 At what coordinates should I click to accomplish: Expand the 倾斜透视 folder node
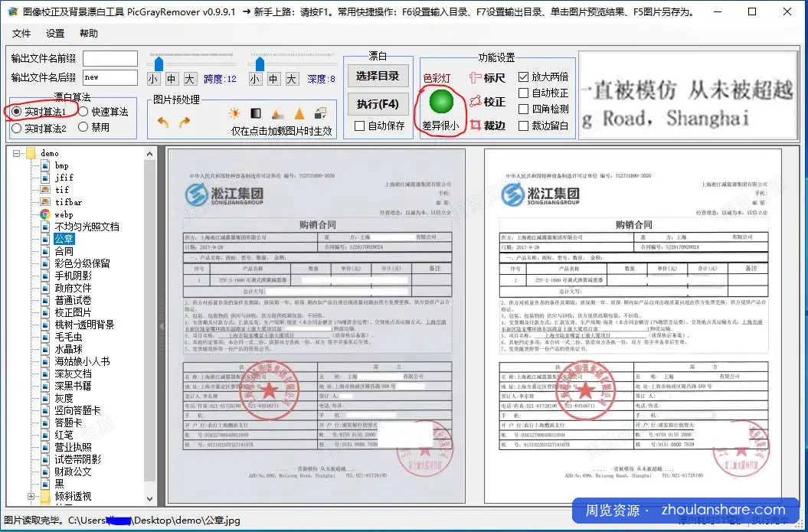(31, 497)
